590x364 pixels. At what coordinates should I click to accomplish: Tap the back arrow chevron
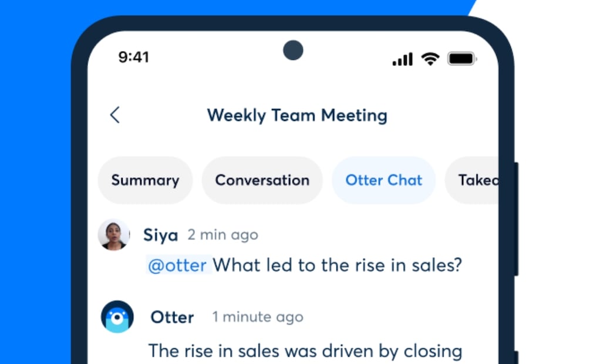click(x=114, y=115)
